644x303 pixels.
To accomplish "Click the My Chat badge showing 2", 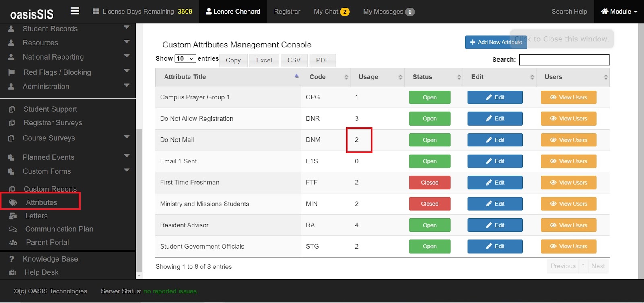I will point(345,12).
